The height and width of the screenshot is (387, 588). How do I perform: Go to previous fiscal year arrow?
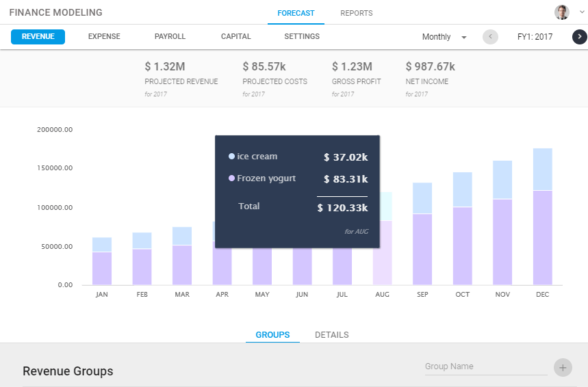[x=490, y=37]
